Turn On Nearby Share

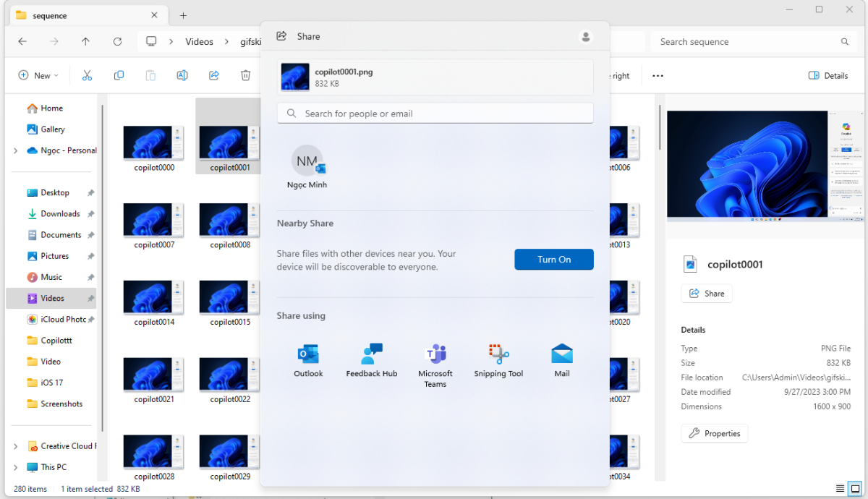click(x=553, y=260)
